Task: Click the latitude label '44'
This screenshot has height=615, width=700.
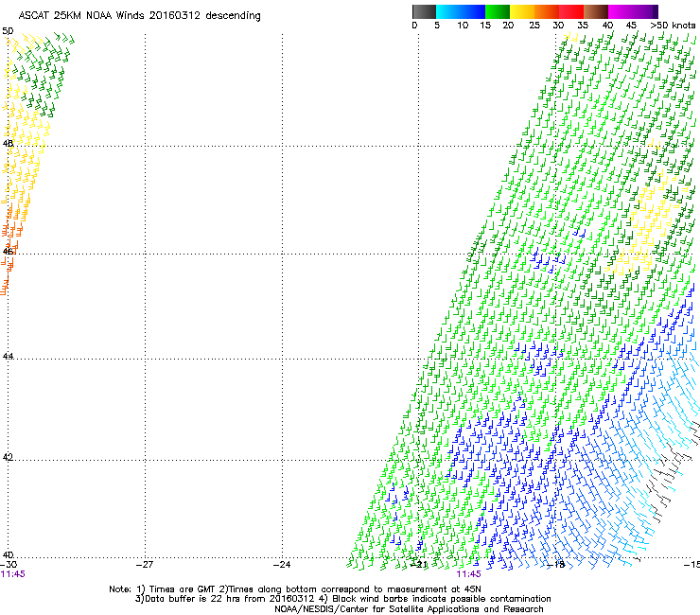Action: click(8, 357)
